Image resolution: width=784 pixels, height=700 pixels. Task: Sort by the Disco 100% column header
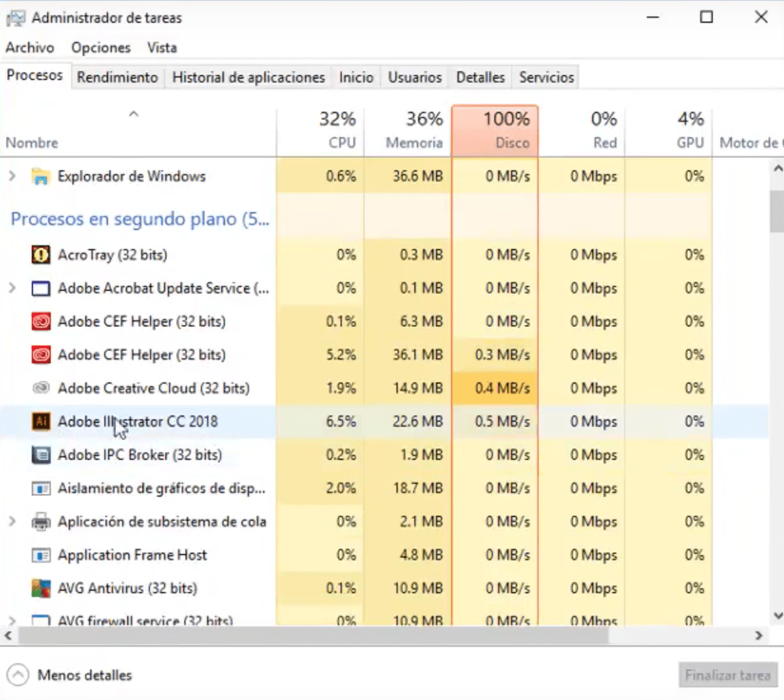coord(495,131)
